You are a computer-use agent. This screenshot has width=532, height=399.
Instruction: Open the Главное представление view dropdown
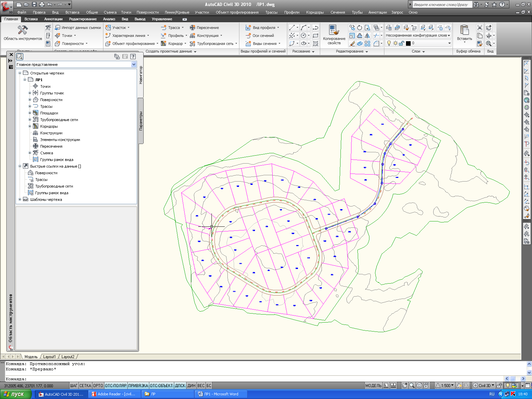pos(134,65)
